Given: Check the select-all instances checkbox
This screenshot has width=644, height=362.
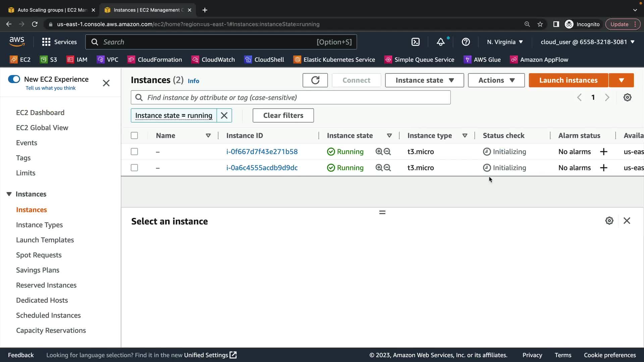Looking at the screenshot, I should [134, 136].
